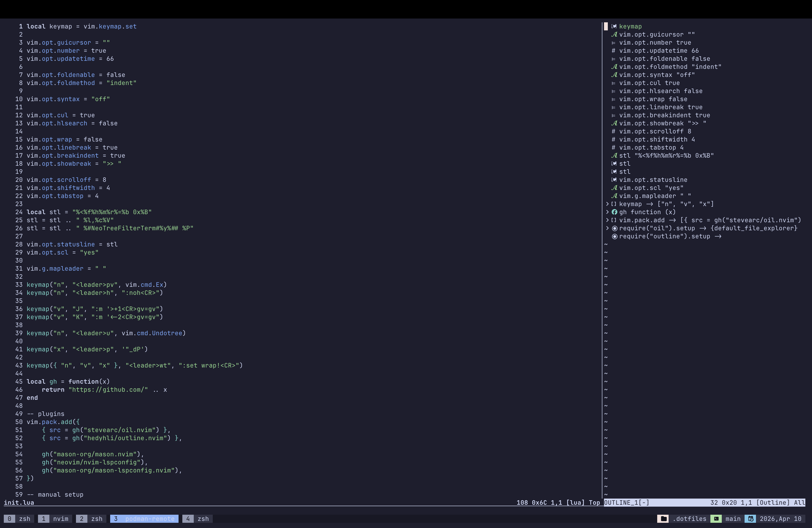
Task: Expand the keymap array entry in Outline
Action: pyautogui.click(x=607, y=204)
